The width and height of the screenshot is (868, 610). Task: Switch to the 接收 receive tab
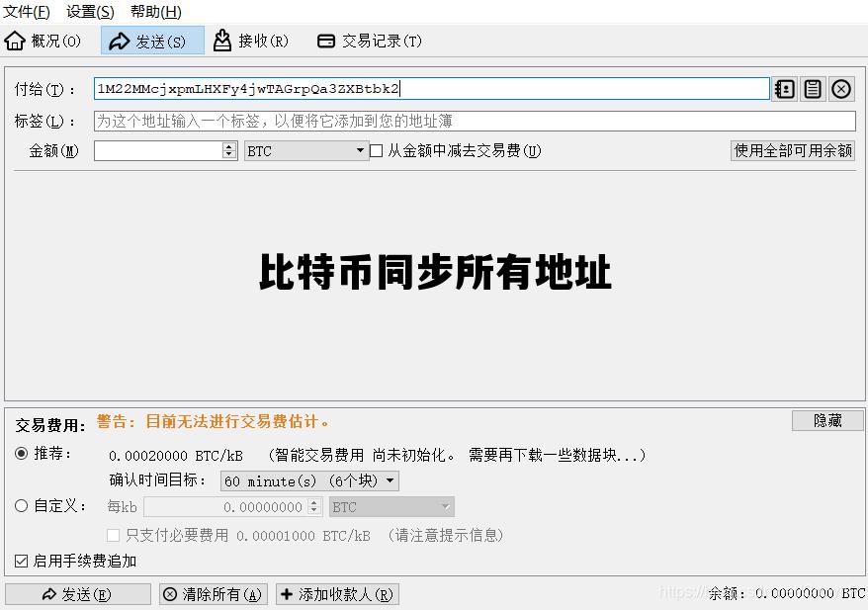point(252,41)
